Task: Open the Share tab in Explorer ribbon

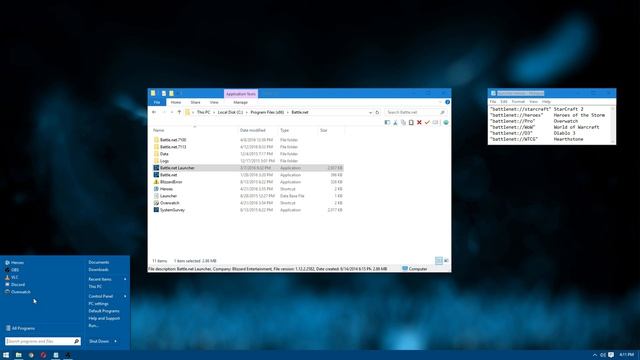Action: (x=196, y=102)
